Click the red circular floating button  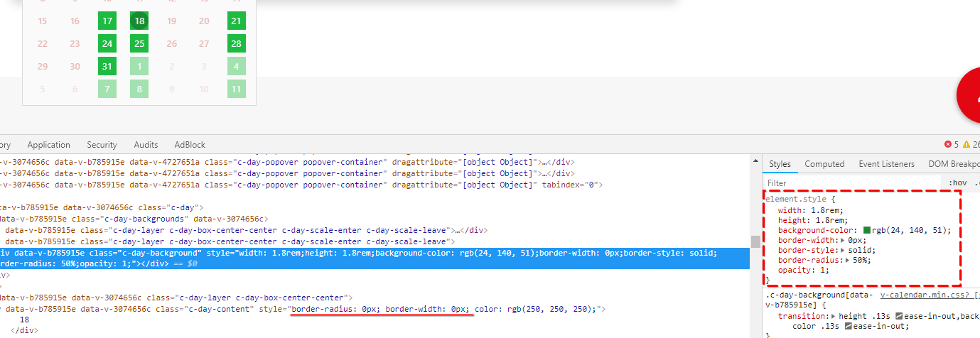point(968,95)
